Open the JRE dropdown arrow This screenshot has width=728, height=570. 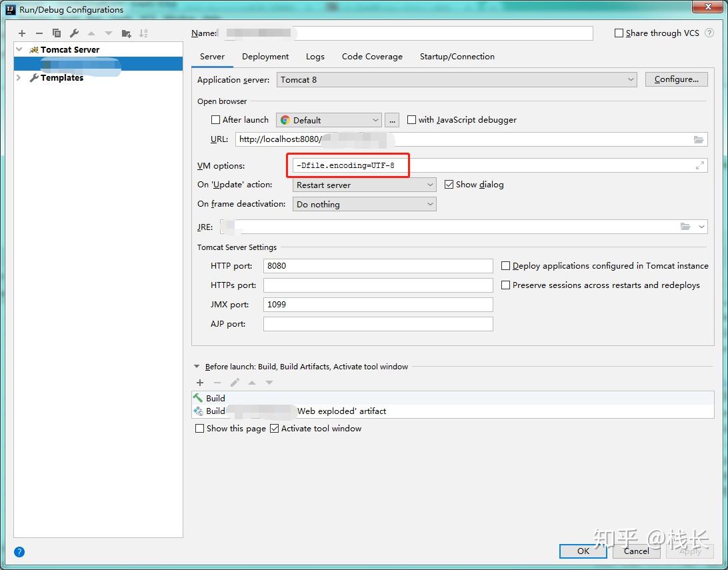tap(701, 227)
